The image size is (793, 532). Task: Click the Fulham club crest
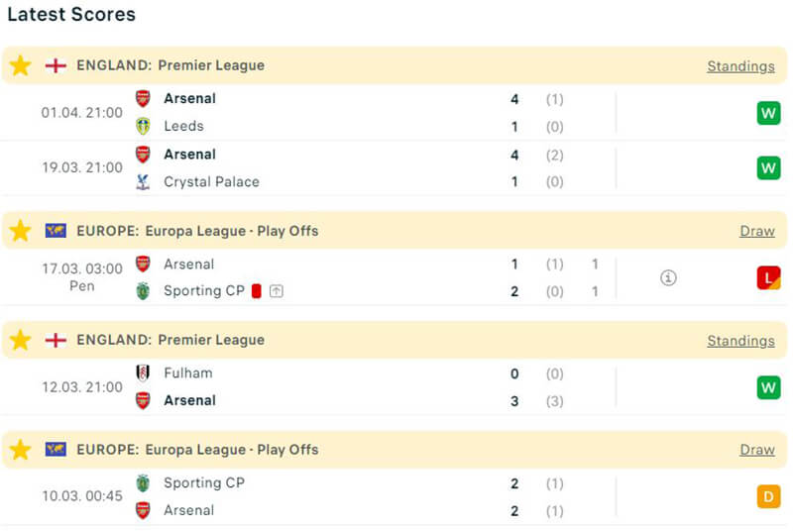pos(144,373)
